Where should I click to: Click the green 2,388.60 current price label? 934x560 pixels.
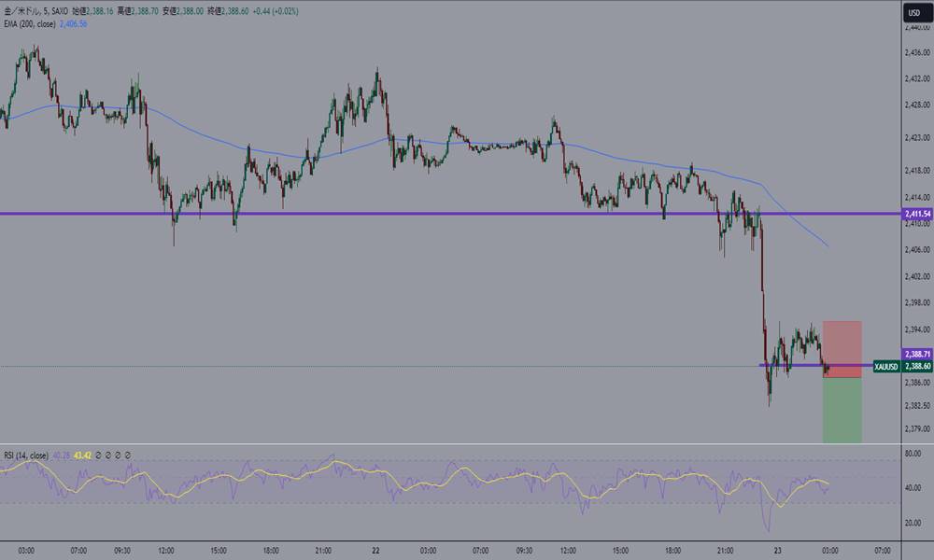click(917, 367)
